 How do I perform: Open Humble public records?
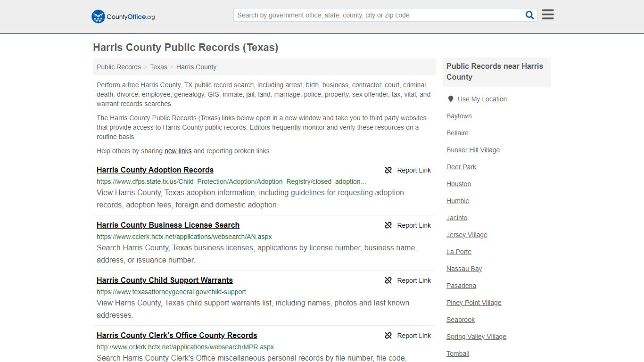458,201
